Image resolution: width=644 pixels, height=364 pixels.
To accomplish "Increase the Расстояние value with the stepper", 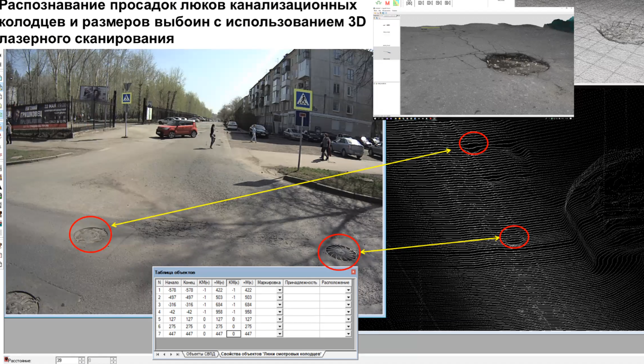I will coord(82,359).
